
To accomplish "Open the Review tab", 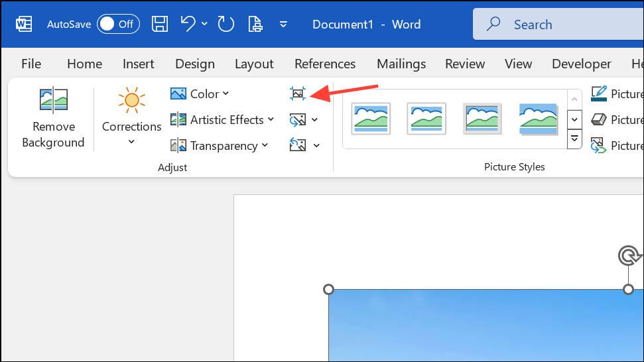I will point(465,64).
